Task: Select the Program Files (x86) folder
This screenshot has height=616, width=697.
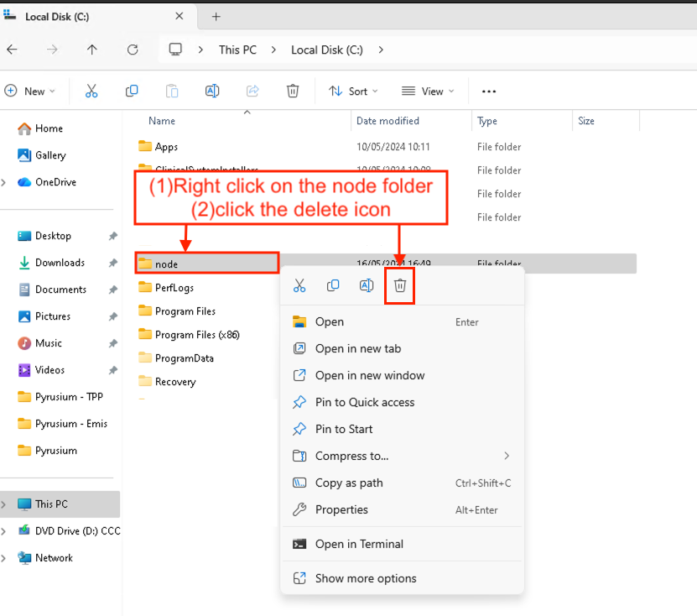Action: [x=189, y=335]
